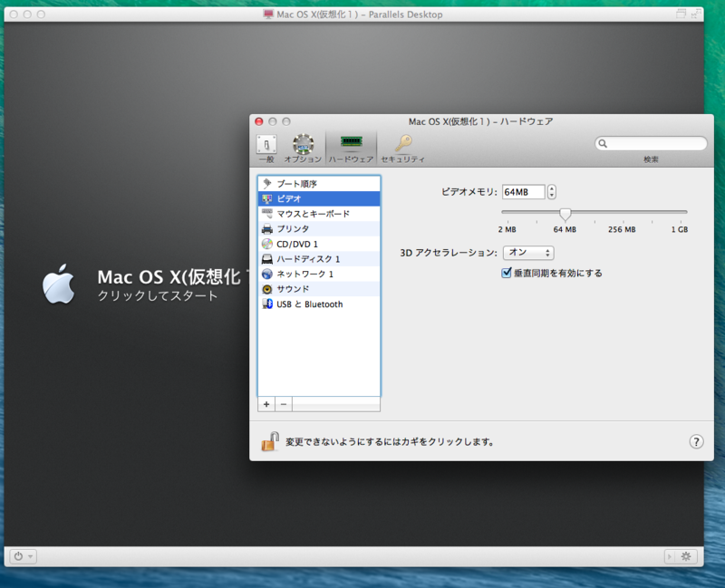
Task: Click the padlock icon to lock changes
Action: (x=270, y=441)
